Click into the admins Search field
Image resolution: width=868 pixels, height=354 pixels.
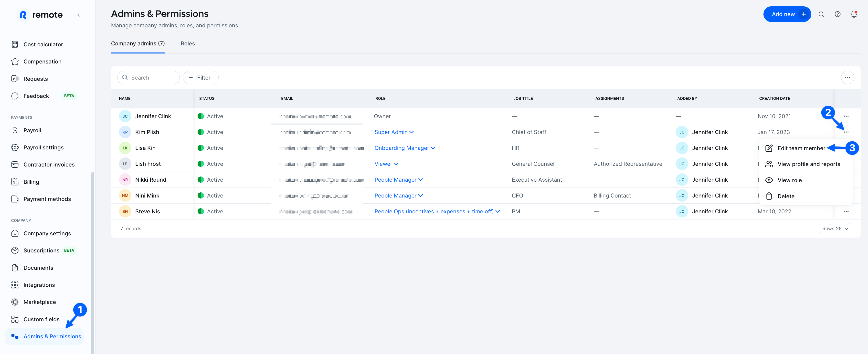(x=148, y=78)
